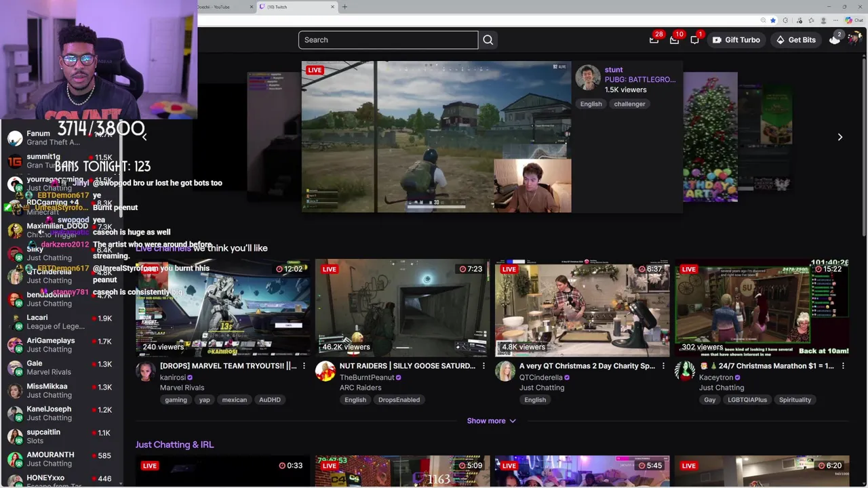The height and width of the screenshot is (488, 868).
Task: Open MissMikkaa in the sidebar channel list
Action: [x=61, y=390]
